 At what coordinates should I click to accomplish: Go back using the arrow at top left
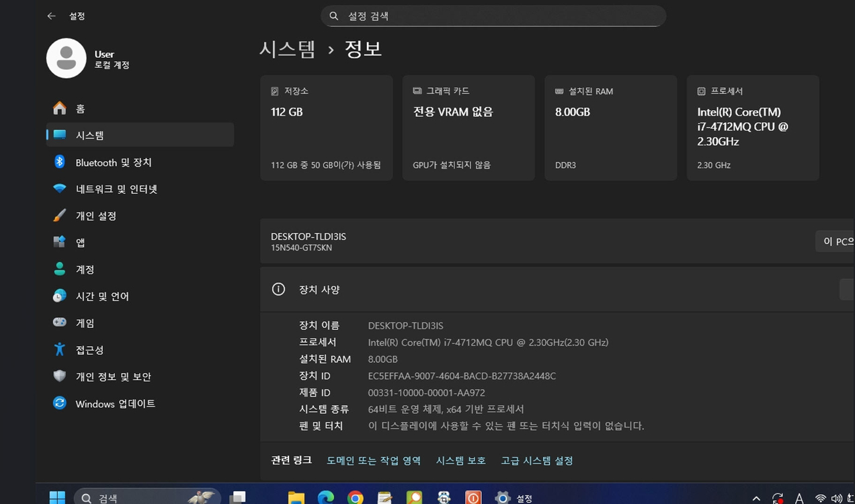pyautogui.click(x=52, y=15)
